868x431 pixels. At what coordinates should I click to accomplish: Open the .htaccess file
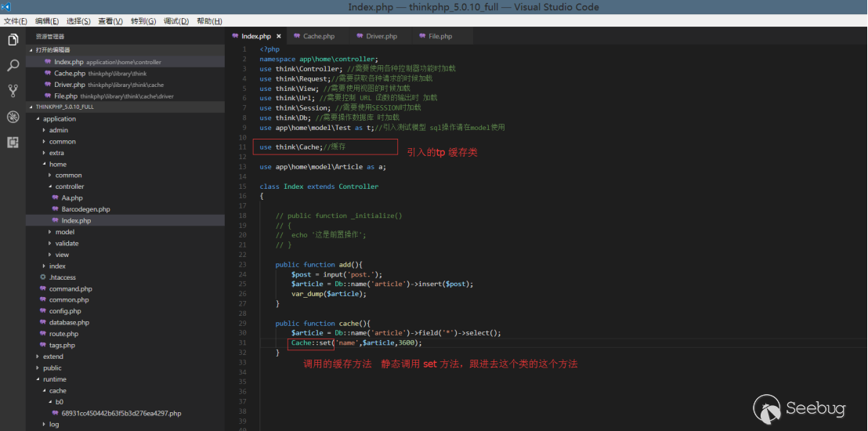click(125, 277)
